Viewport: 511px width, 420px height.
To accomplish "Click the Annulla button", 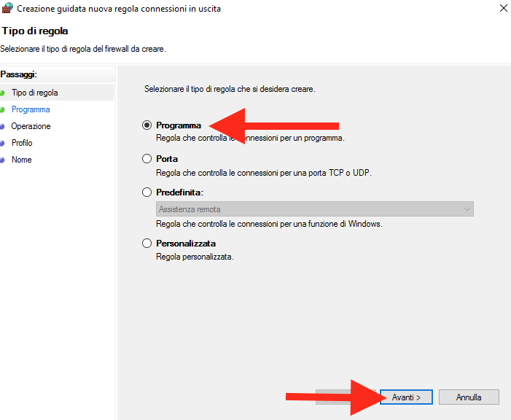I will point(469,397).
